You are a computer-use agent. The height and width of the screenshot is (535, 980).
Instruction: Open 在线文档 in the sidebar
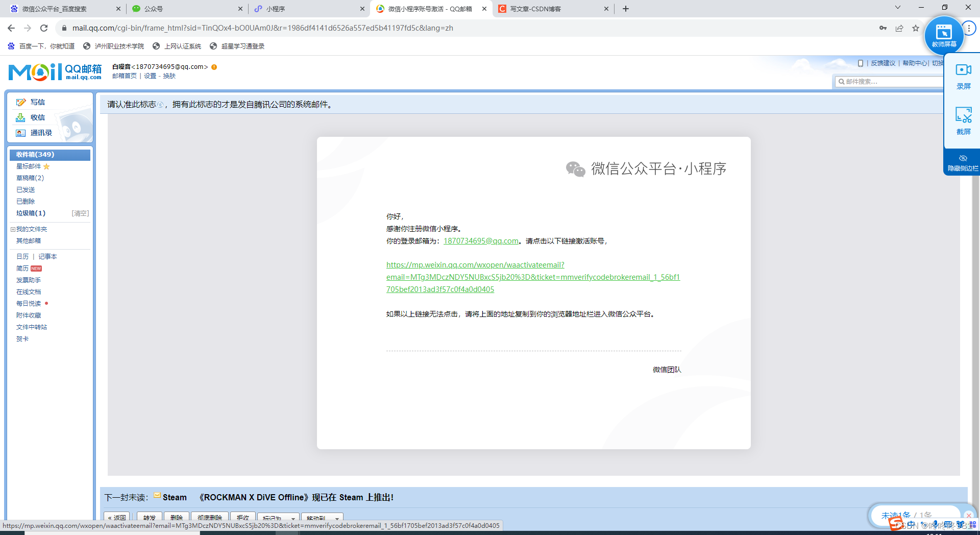point(29,292)
